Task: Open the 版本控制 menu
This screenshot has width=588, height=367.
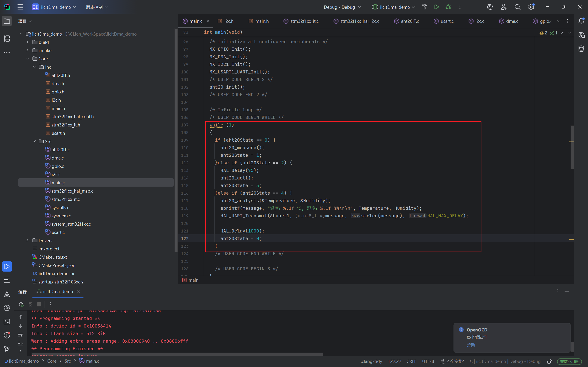Action: pos(96,7)
